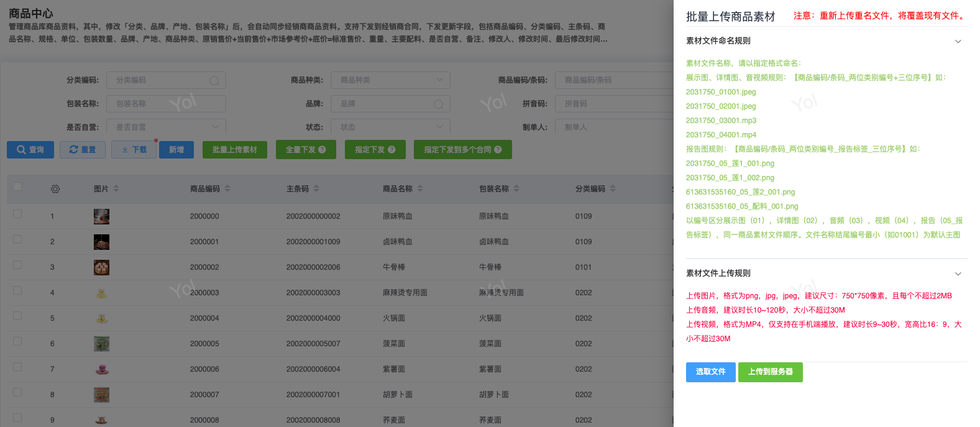Click the 重置 reset button
The width and height of the screenshot is (980, 427).
click(83, 150)
